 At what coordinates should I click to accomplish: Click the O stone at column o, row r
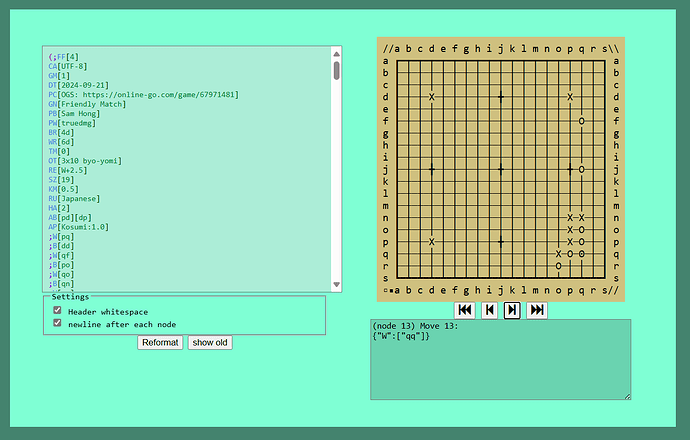pos(558,266)
